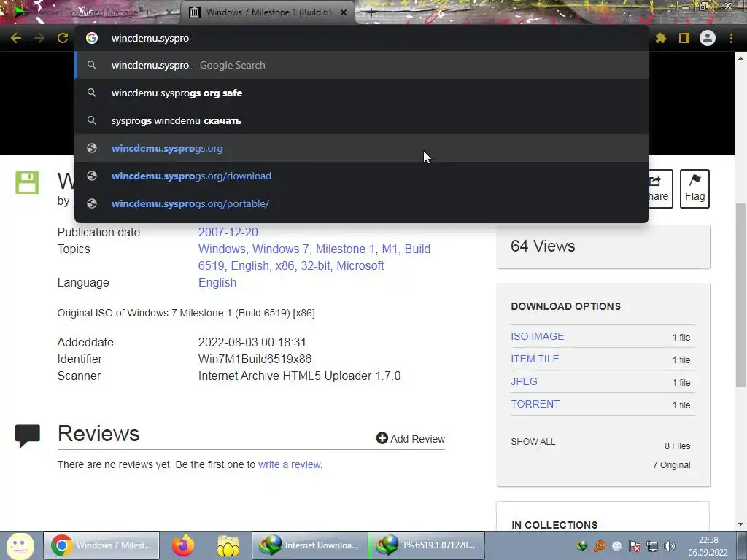
Task: Click the identifier Win7M1Build6519x86
Action: coord(255,359)
